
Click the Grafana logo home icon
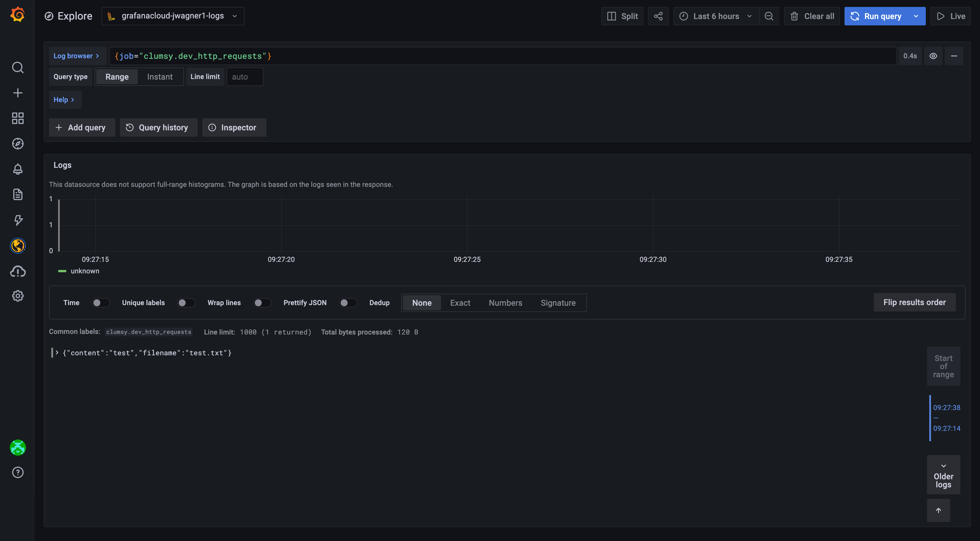(x=18, y=15)
